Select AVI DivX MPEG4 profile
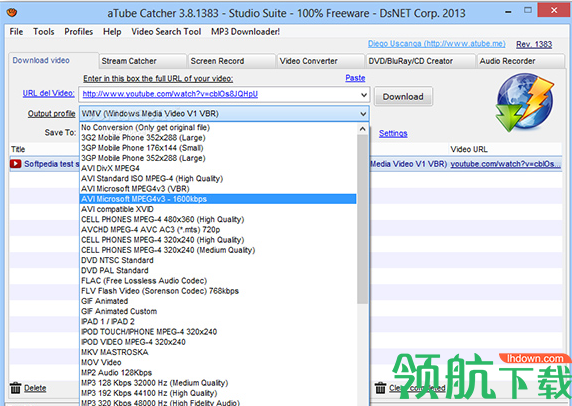 click(x=218, y=169)
